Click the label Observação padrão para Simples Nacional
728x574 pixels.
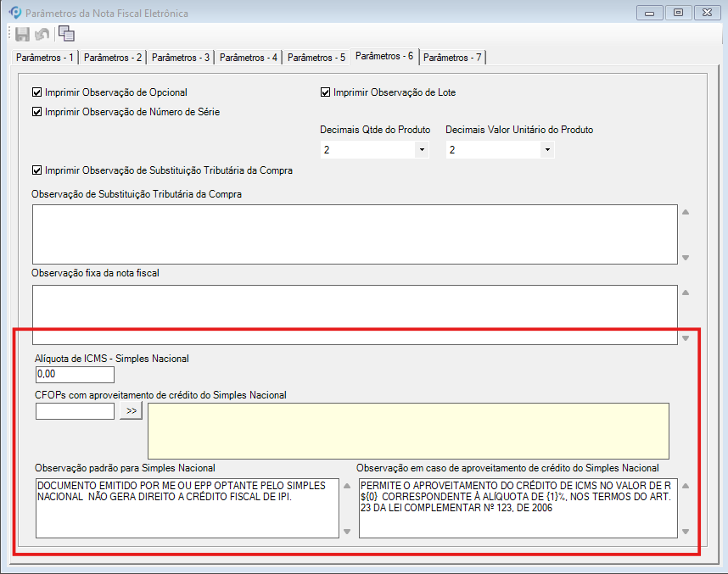(125, 468)
